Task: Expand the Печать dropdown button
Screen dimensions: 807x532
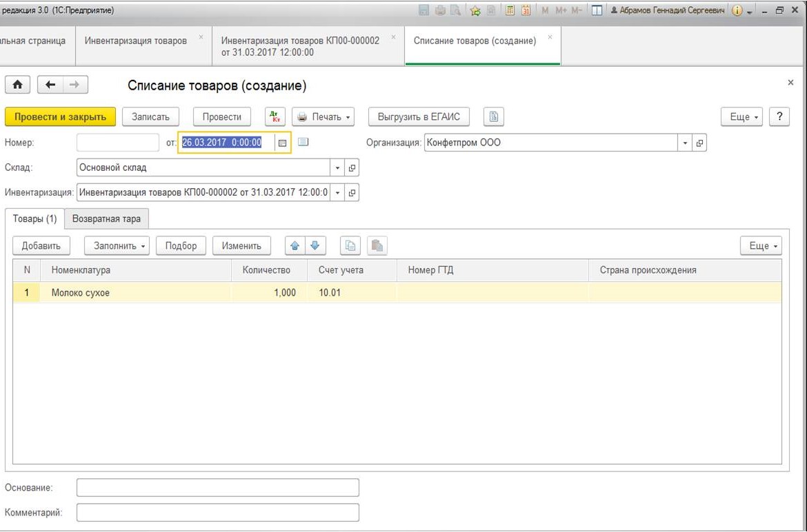Action: tap(323, 116)
